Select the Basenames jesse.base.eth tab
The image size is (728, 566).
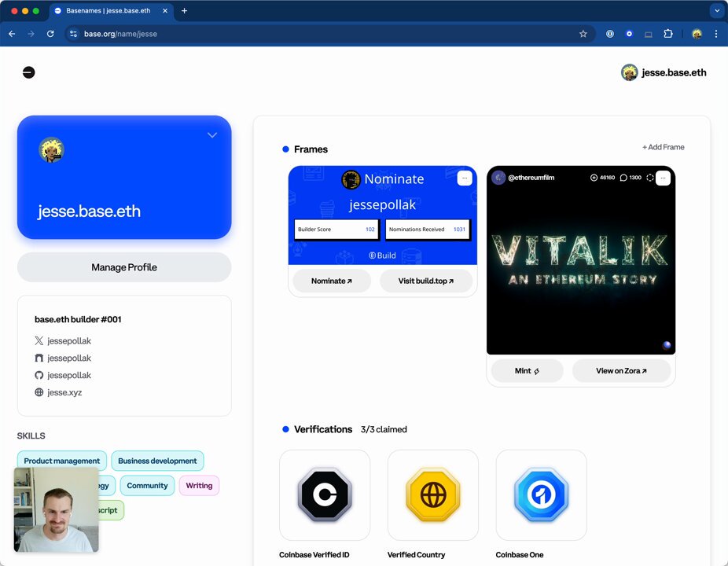[112, 11]
